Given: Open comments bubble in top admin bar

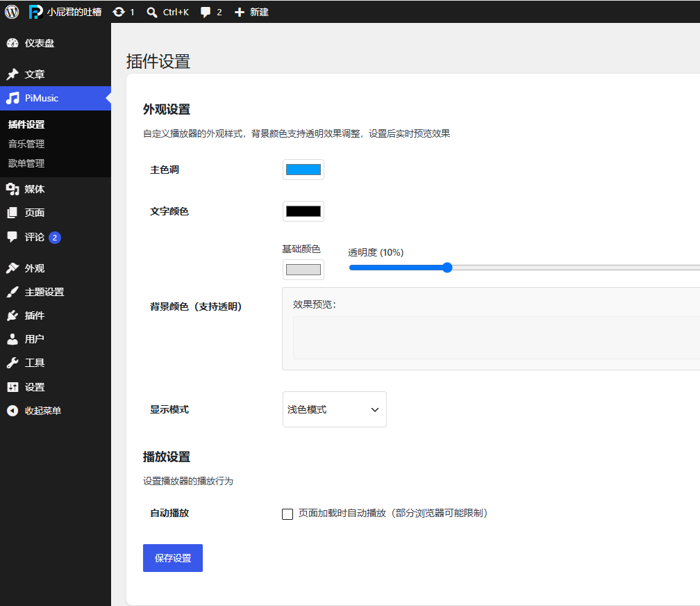Looking at the screenshot, I should coord(206,13).
